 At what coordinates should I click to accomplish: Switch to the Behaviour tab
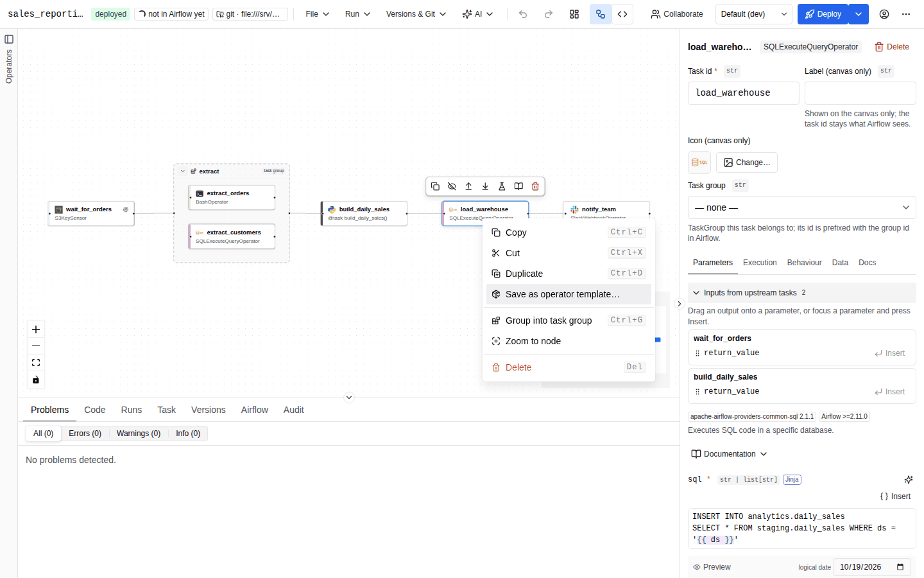click(804, 263)
